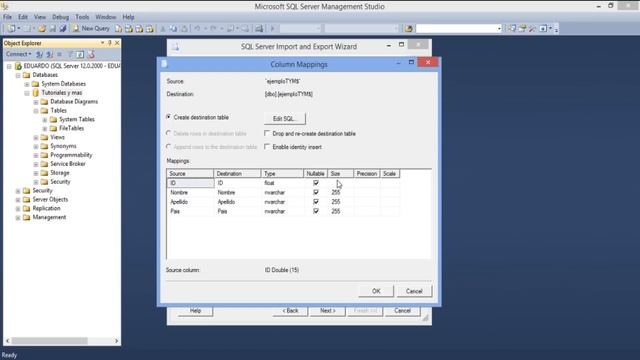Open the Tools menu
Viewport: 640px width, 360px height.
coord(82,17)
